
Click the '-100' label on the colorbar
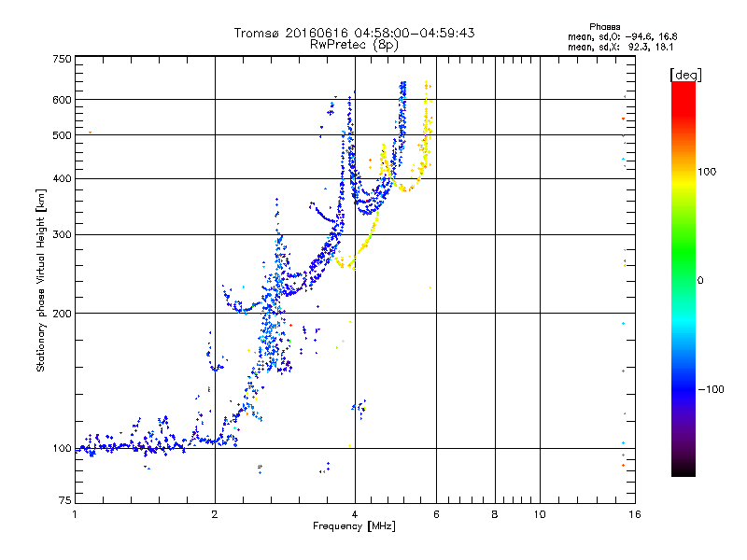tap(711, 389)
